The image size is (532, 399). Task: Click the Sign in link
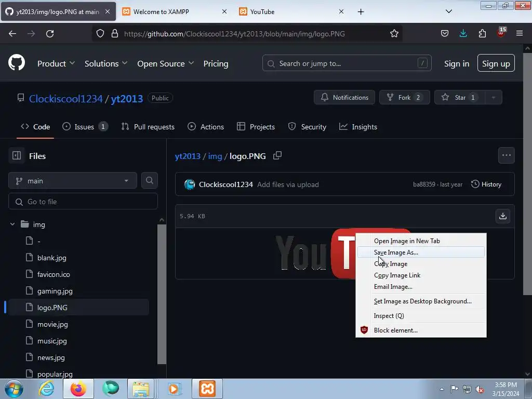[x=456, y=63]
